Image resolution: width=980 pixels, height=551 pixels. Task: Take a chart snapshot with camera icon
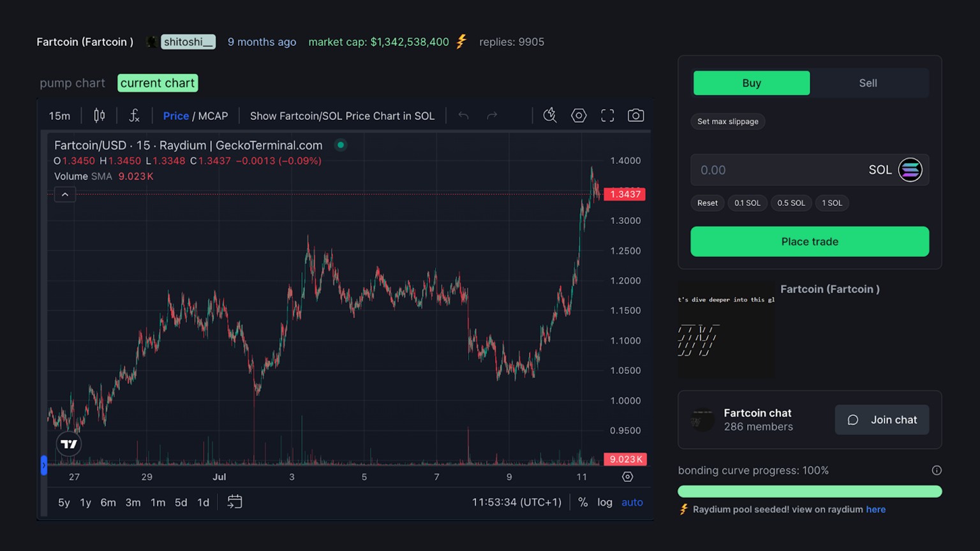[636, 115]
